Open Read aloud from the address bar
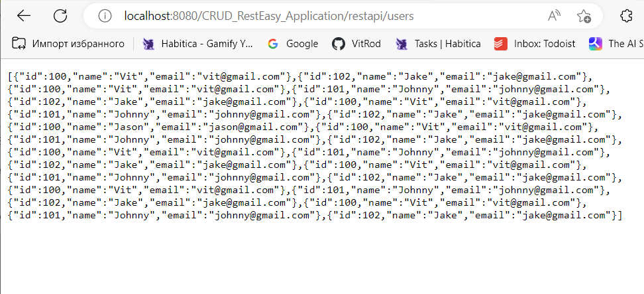The width and height of the screenshot is (644, 294). 555,16
